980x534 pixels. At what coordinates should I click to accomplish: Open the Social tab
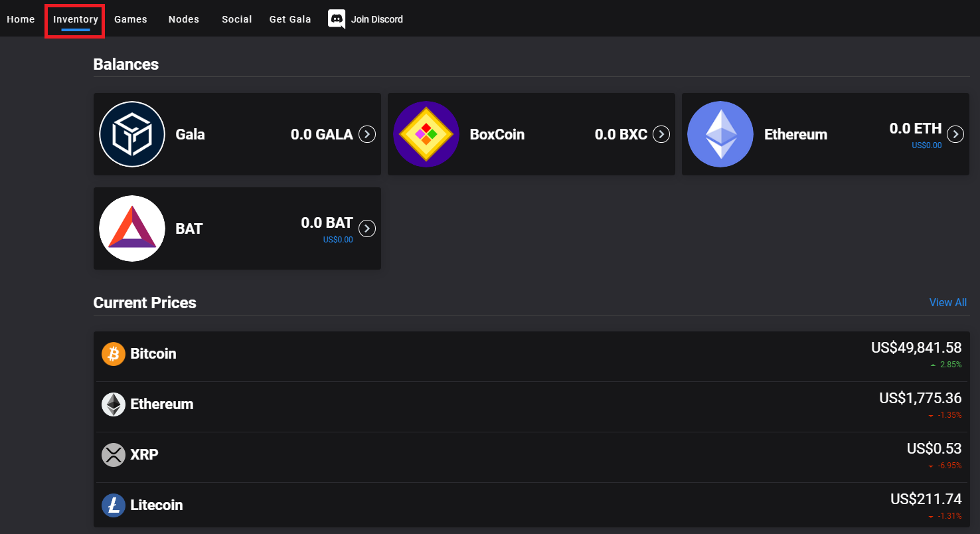point(237,19)
